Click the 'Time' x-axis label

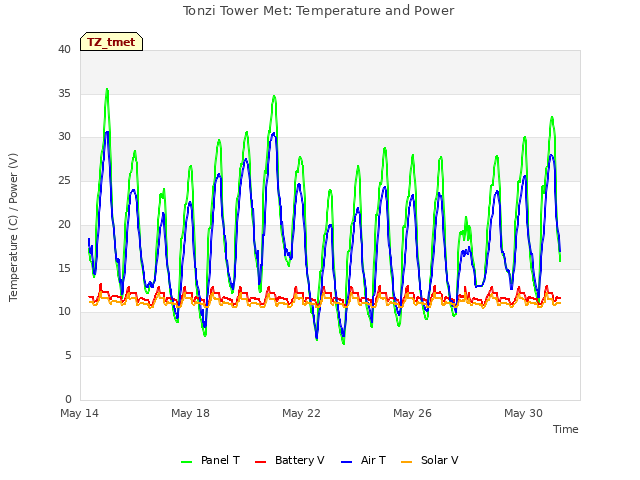(566, 429)
